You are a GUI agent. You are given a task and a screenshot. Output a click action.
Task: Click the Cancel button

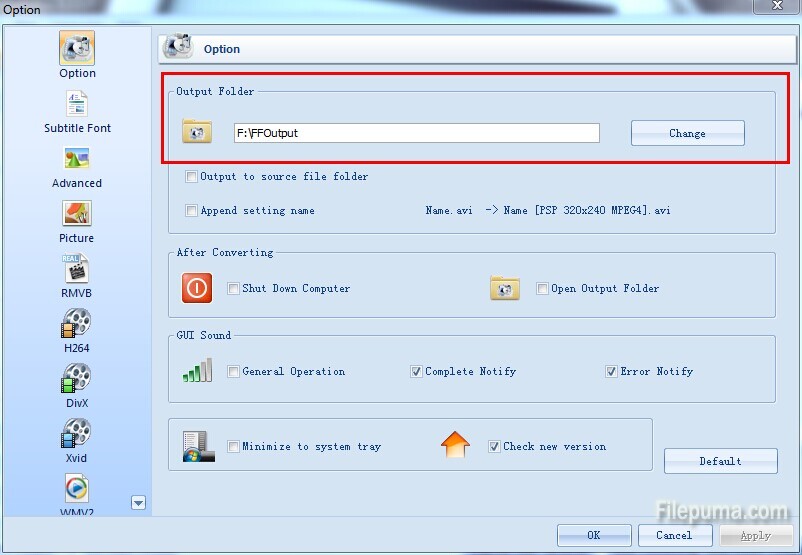[674, 535]
